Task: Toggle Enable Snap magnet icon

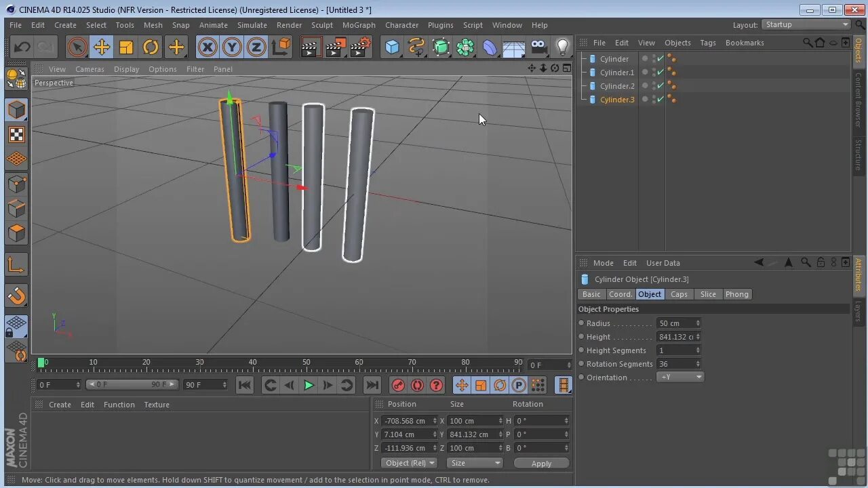Action: pyautogui.click(x=16, y=296)
